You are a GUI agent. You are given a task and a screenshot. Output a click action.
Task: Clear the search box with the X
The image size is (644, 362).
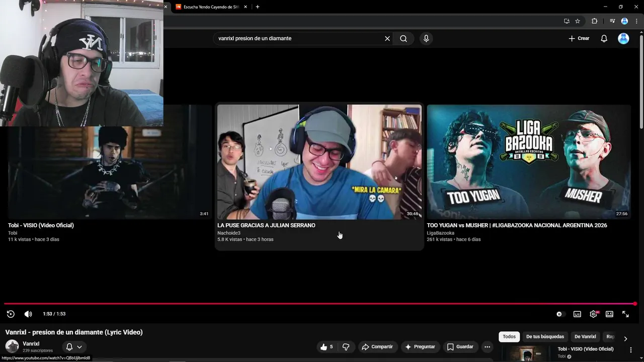pos(387,38)
